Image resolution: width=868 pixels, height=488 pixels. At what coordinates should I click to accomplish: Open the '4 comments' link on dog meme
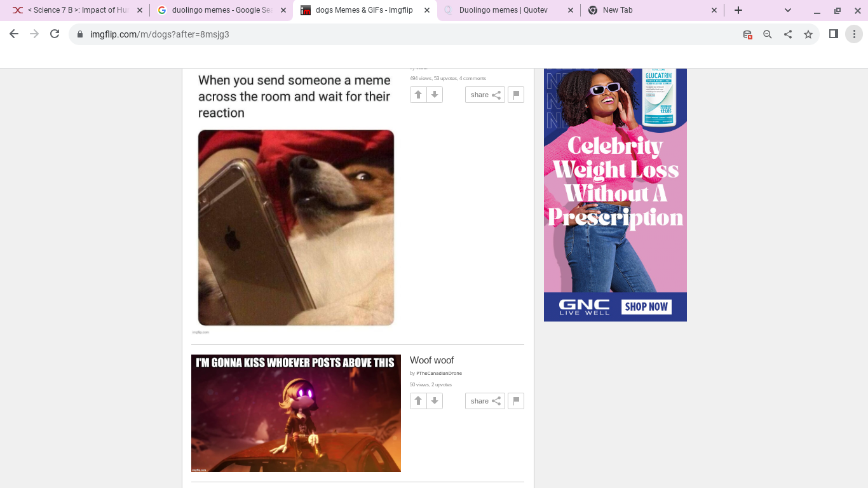(473, 79)
